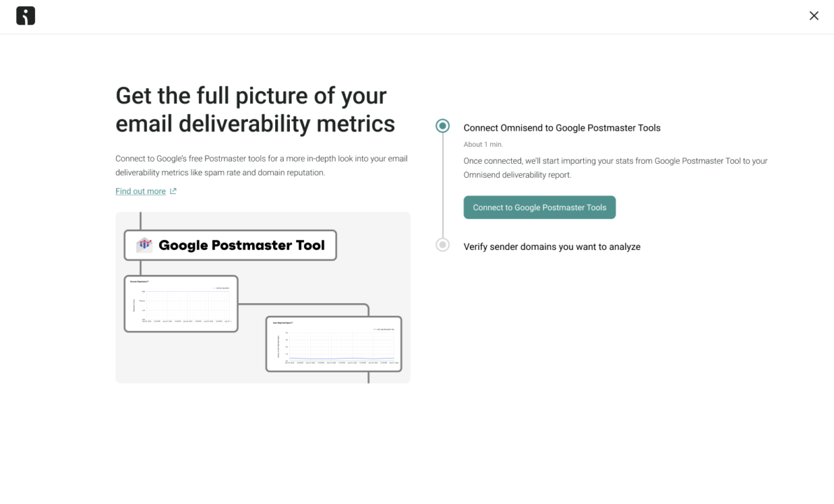Screen dimensions: 834x504
Task: Open the Domain Reputation chart thumbnail
Action: pyautogui.click(x=181, y=304)
